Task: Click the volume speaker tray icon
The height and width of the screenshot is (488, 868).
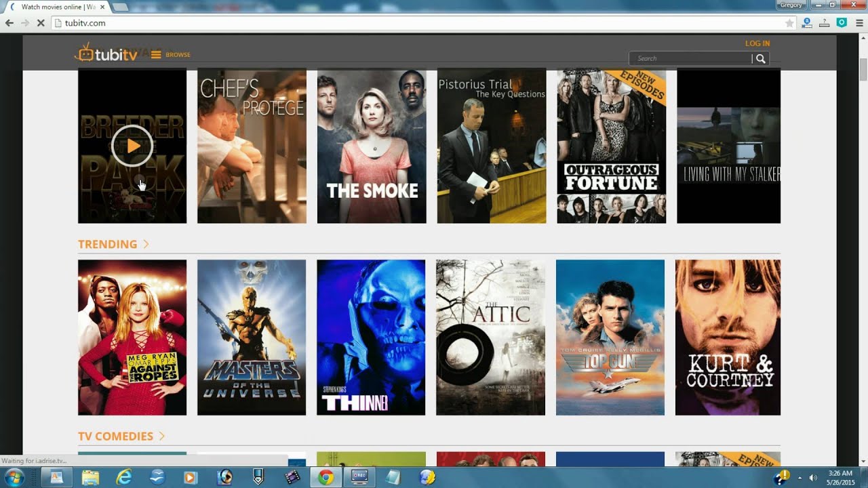Action: click(812, 478)
